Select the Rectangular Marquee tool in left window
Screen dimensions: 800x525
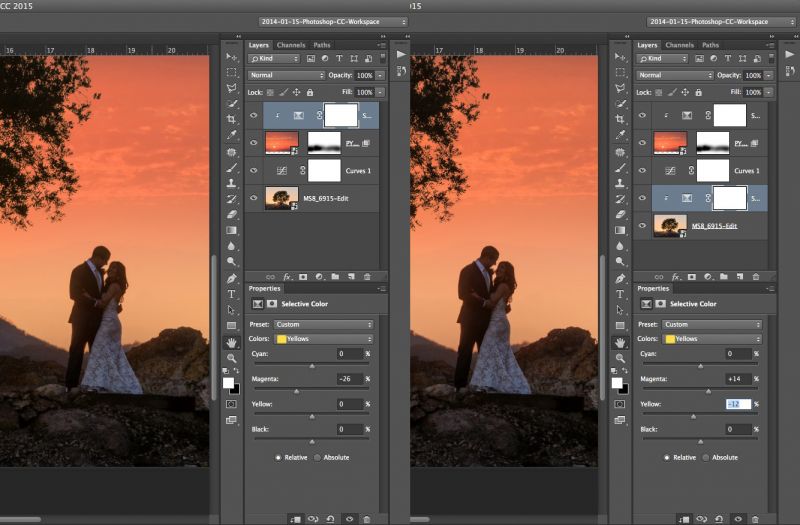(x=231, y=72)
